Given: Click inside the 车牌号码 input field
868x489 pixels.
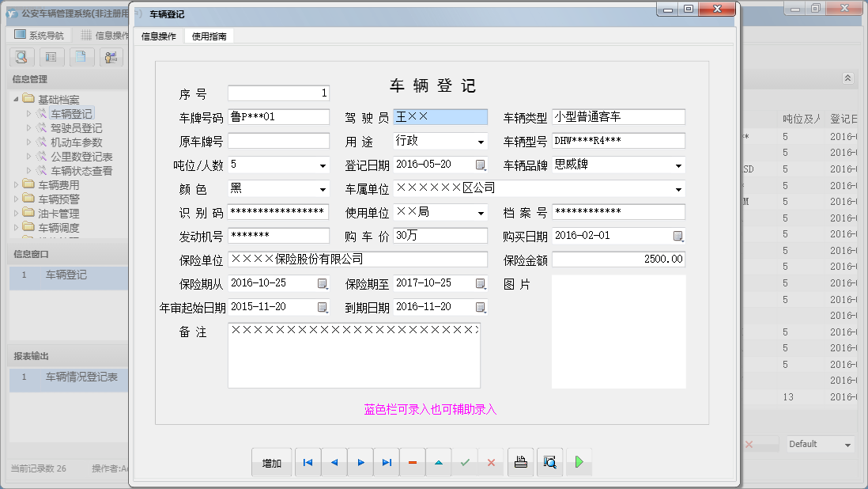Looking at the screenshot, I should [278, 116].
